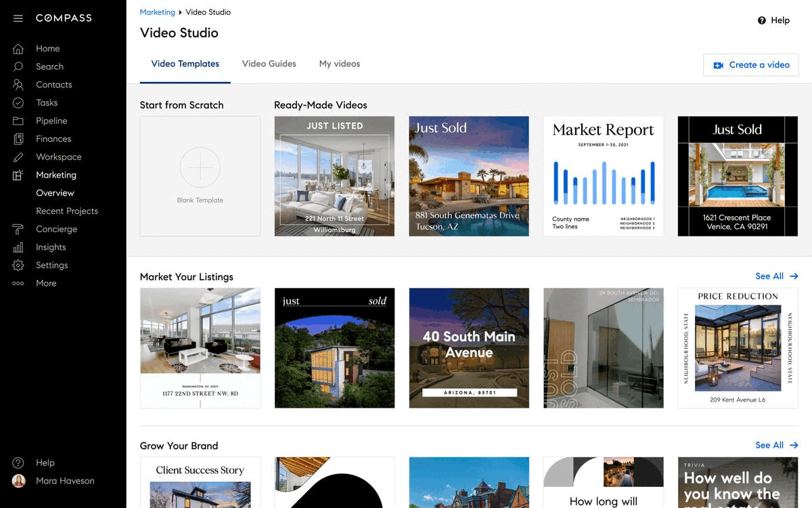Viewport: 812px width, 508px height.
Task: Open the My videos tab
Action: coord(340,64)
